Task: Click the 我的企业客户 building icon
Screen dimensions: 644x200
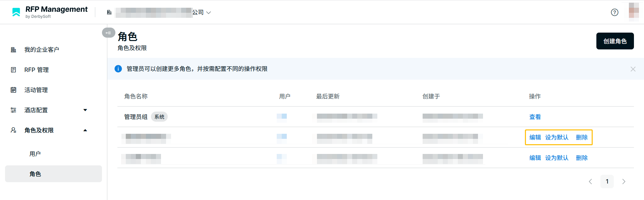Action: [x=13, y=50]
